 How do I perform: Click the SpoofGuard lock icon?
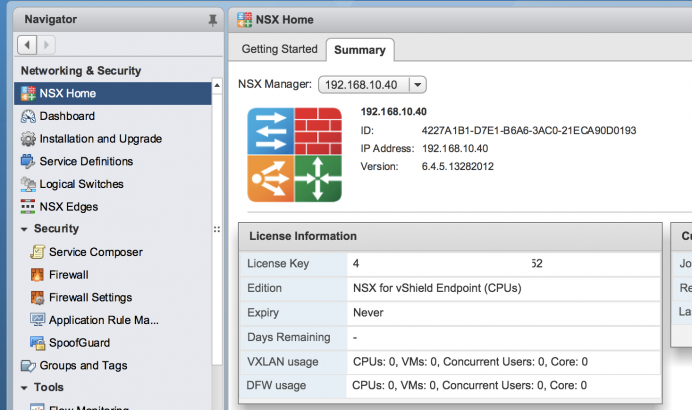point(38,343)
